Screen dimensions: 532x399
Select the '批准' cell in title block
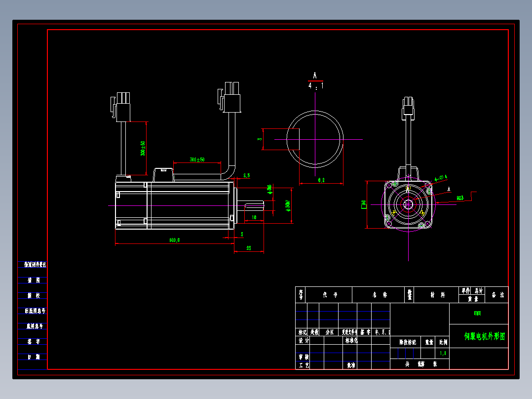[351, 365]
